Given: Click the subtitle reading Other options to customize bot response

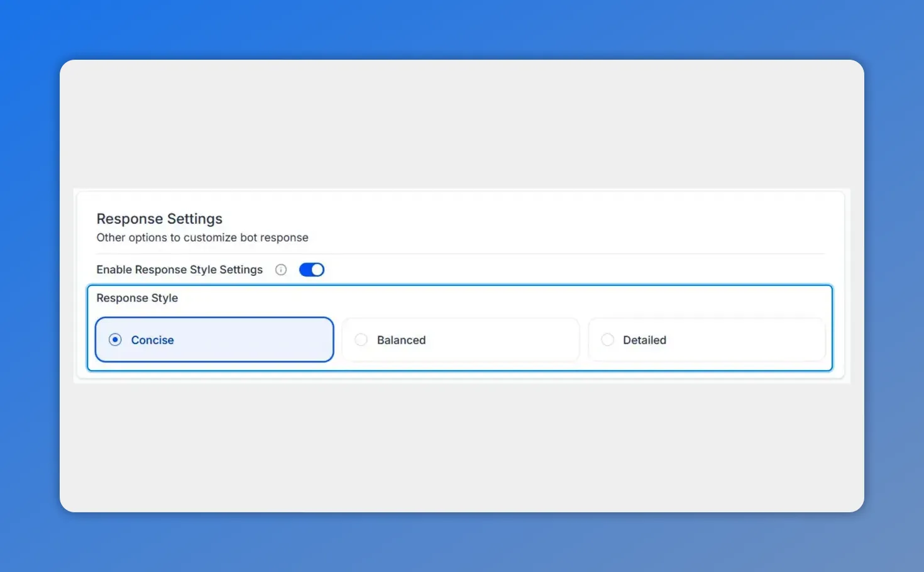Looking at the screenshot, I should click(x=202, y=237).
